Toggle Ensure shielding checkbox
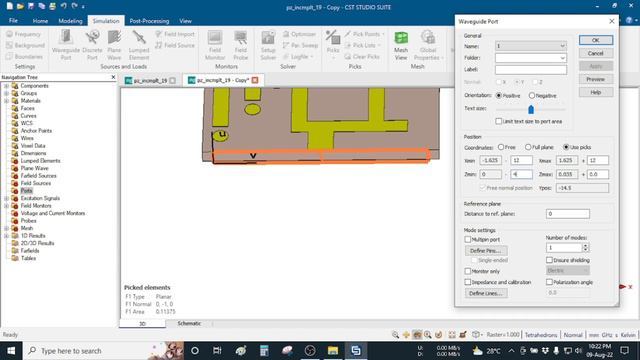The height and width of the screenshot is (360, 640). [x=549, y=260]
